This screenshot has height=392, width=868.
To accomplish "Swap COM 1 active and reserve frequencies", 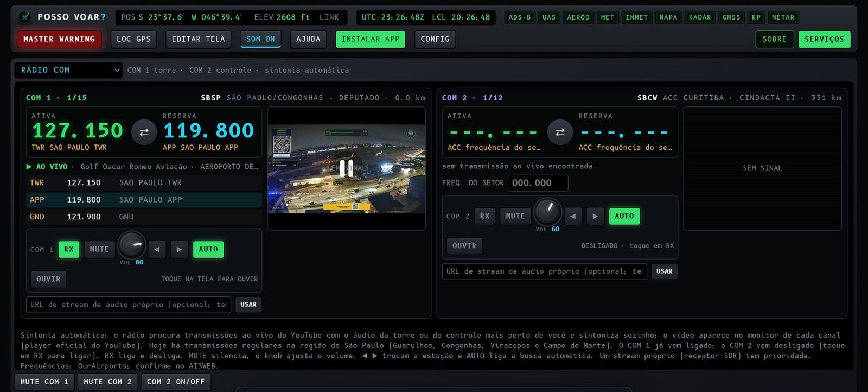I will pyautogui.click(x=144, y=132).
